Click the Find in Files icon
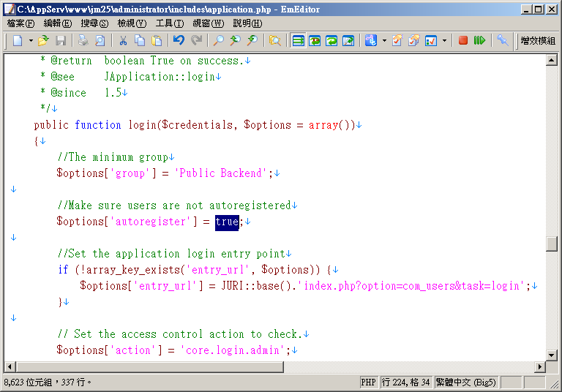Viewport: 562px width, 392px height. click(275, 41)
